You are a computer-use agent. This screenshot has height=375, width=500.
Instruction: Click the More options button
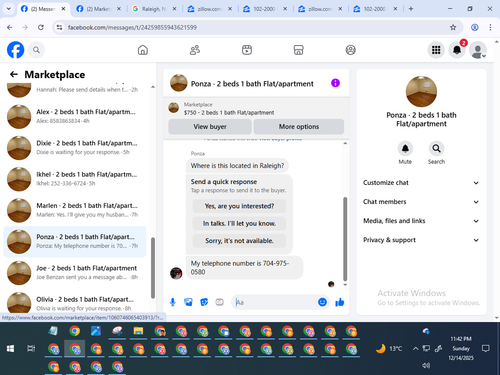click(299, 127)
